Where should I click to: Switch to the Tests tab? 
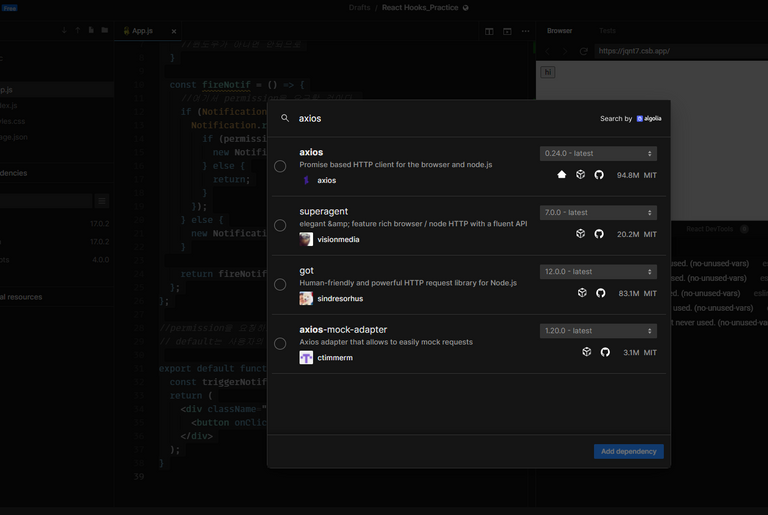607,31
